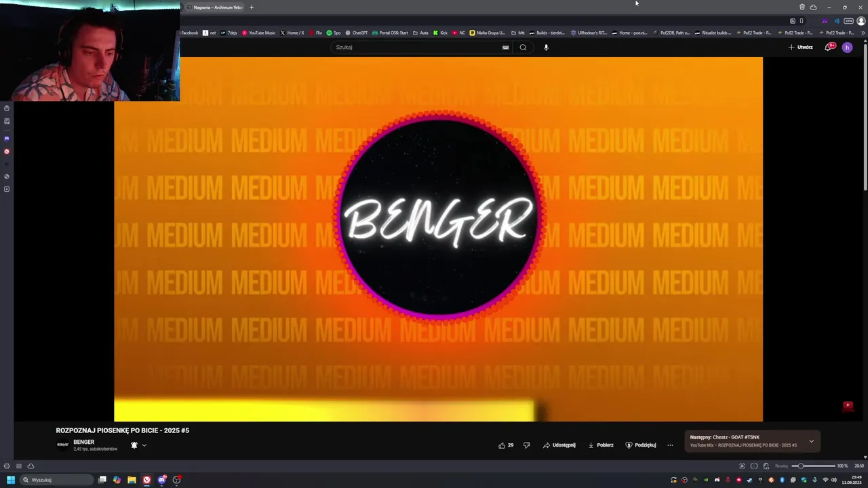Image resolution: width=868 pixels, height=488 pixels.
Task: Open the YouTube account avatar menu
Action: click(847, 47)
